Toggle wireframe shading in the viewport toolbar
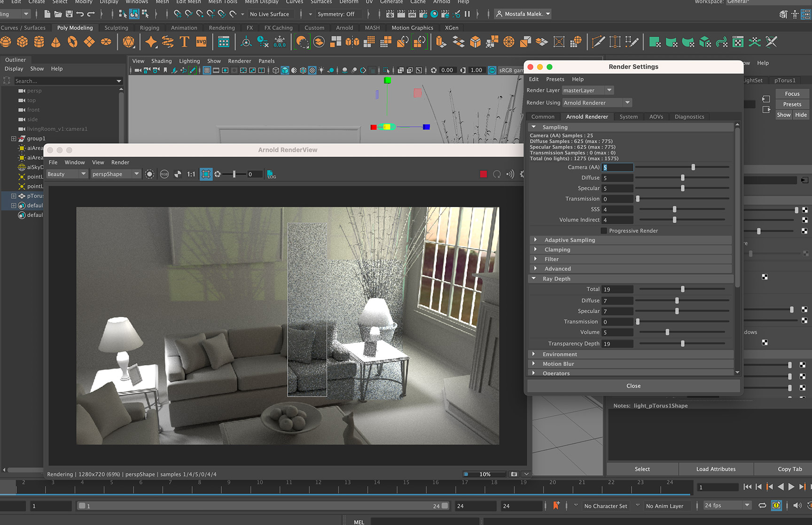This screenshot has width=812, height=525. [275, 70]
